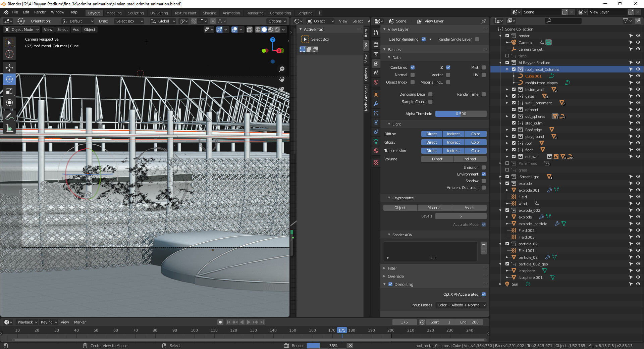Click the pan view hand icon
644x349 pixels.
(282, 79)
